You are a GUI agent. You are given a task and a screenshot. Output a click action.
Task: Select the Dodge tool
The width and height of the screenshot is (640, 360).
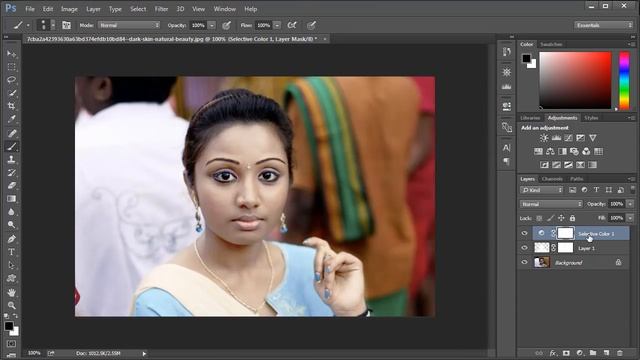tap(11, 224)
